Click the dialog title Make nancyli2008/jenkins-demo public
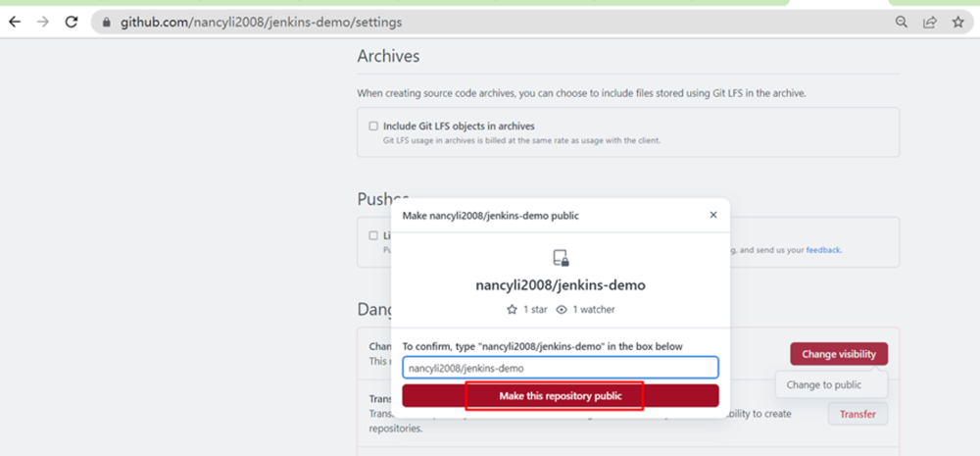Screen dimensions: 980x456 pyautogui.click(x=491, y=216)
